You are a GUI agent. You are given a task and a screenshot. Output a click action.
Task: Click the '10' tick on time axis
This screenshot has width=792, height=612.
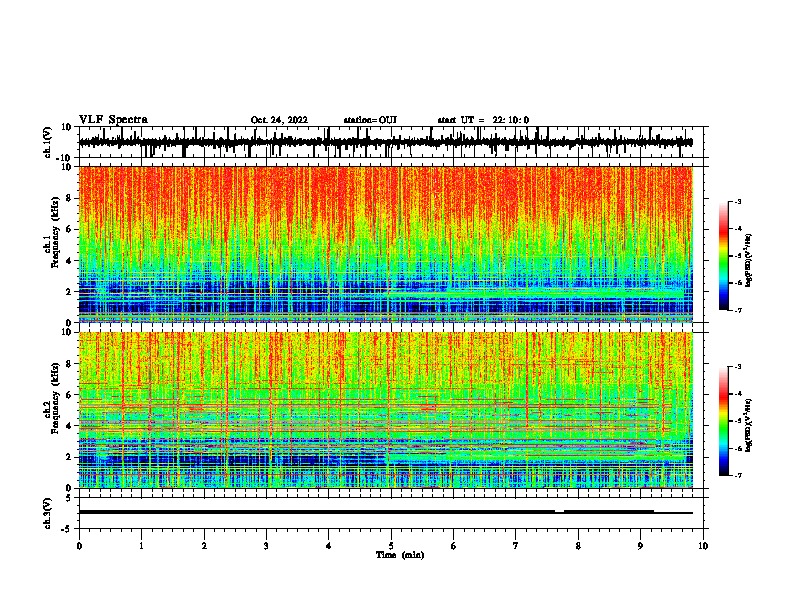(703, 546)
